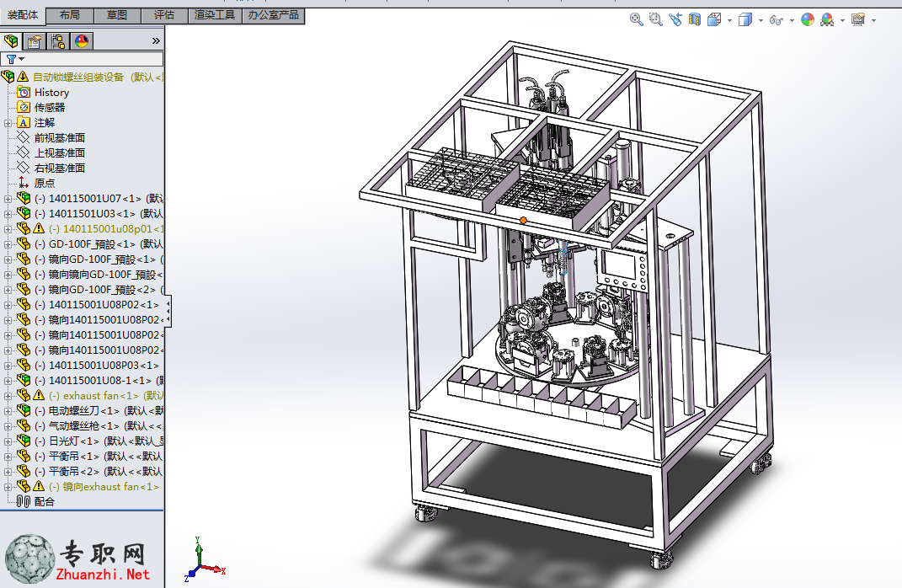Expand component 140115001U07<1>
This screenshot has height=588, width=902.
coord(8,199)
